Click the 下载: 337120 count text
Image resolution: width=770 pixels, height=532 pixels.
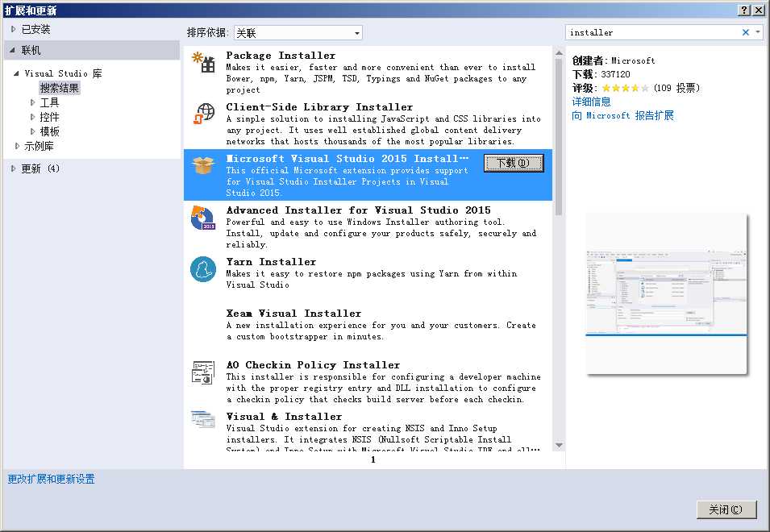tap(601, 74)
